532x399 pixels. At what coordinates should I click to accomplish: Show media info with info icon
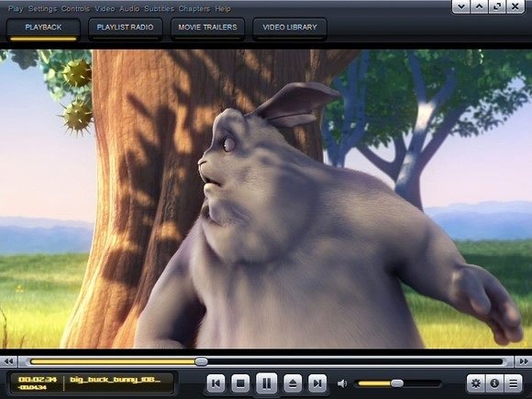(x=494, y=383)
